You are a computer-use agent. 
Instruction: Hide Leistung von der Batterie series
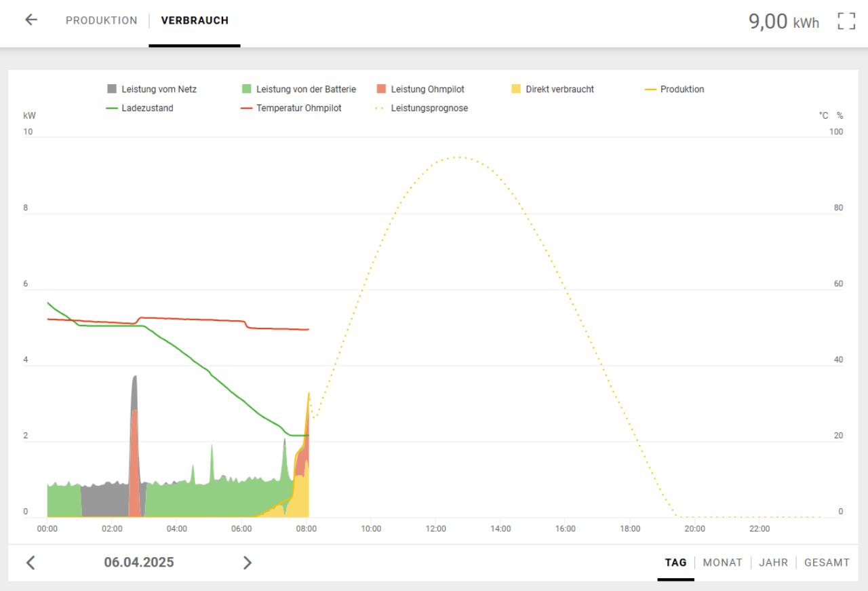(x=298, y=89)
